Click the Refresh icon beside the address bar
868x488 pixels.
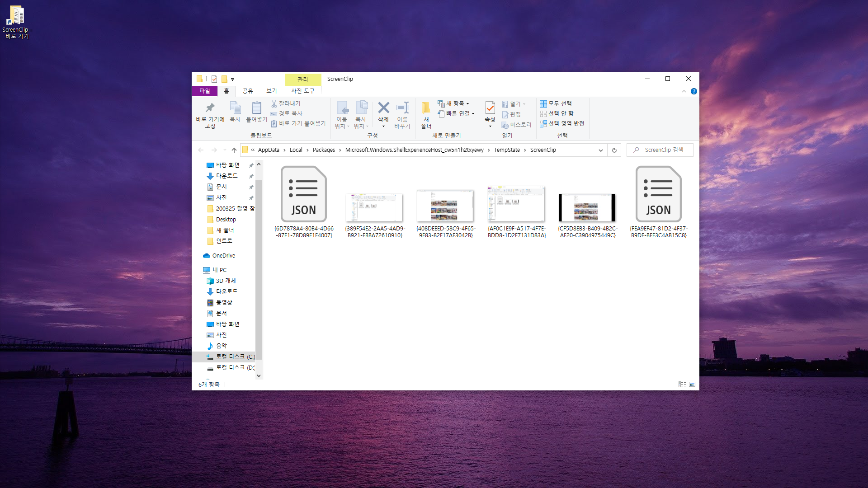coord(614,150)
